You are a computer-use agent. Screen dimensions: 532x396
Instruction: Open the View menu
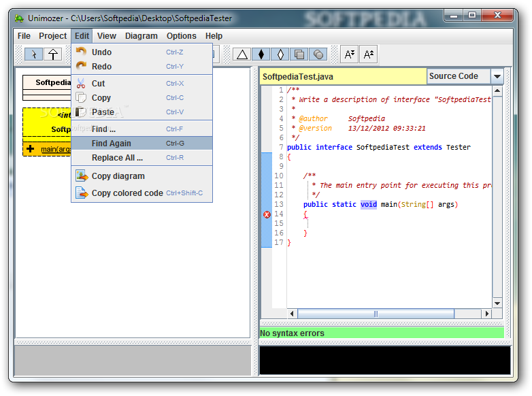pos(107,36)
